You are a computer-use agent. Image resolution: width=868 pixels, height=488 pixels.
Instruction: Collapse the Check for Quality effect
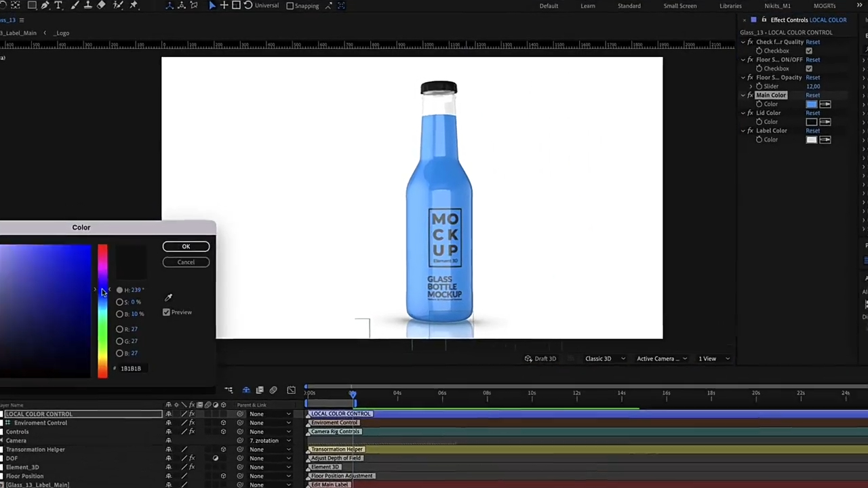click(743, 42)
